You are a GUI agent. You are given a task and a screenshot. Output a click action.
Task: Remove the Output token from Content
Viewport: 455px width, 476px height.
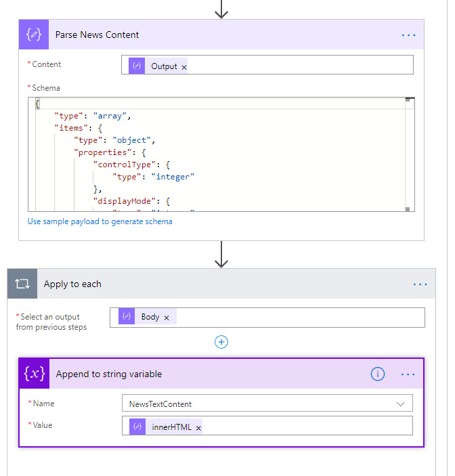(184, 67)
